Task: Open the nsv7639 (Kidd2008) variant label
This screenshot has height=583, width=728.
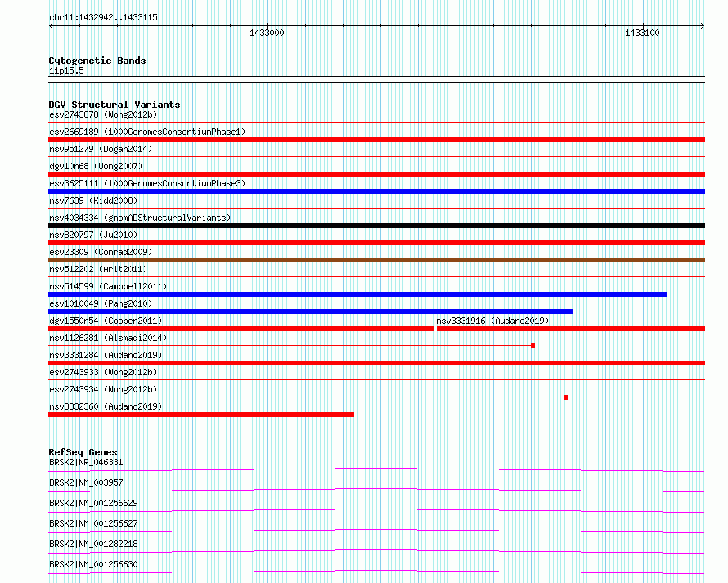Action: pyautogui.click(x=93, y=200)
